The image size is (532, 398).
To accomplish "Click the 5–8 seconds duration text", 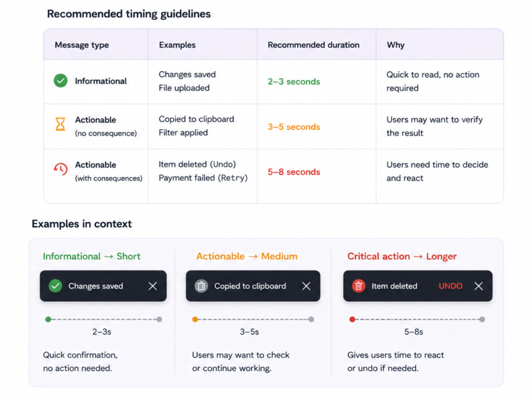I will pos(294,172).
